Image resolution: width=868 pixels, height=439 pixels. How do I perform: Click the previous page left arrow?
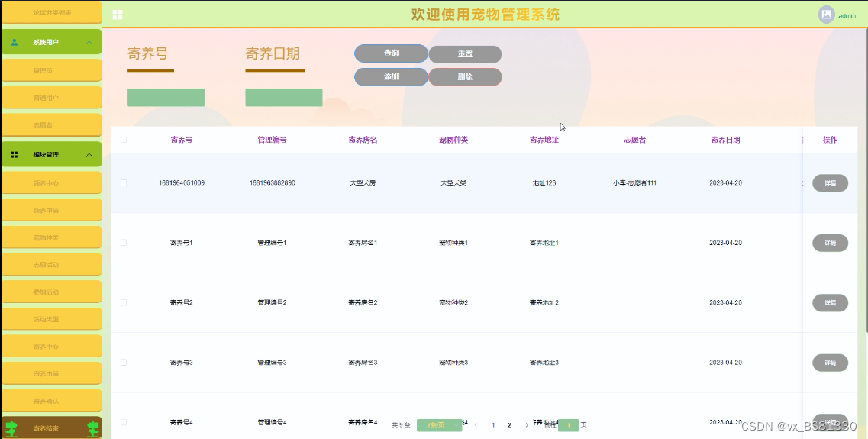click(x=476, y=425)
